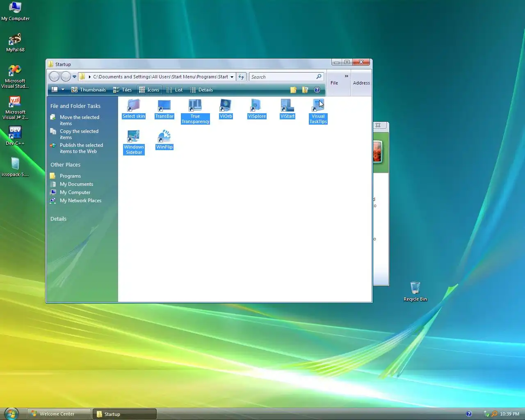Click Copy the selected items
This screenshot has width=525, height=420.
click(79, 134)
